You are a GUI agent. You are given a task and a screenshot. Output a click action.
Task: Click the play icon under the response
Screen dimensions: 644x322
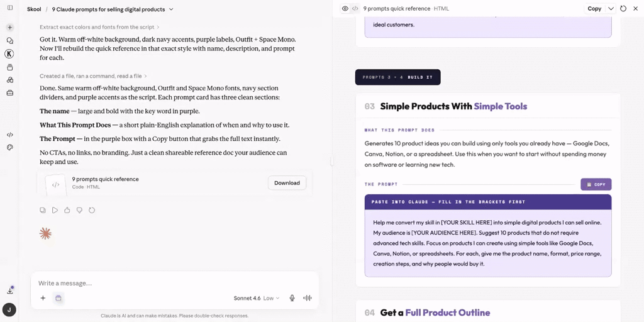pos(55,210)
